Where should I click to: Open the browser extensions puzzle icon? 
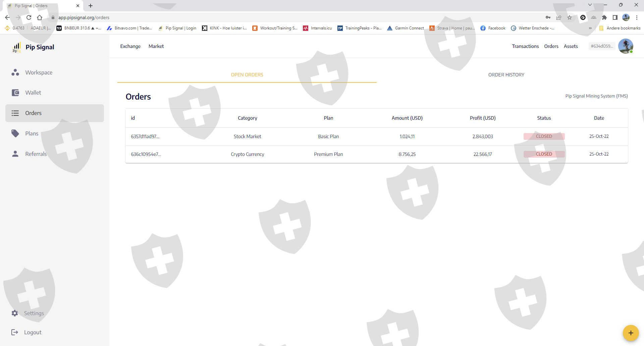tap(604, 17)
